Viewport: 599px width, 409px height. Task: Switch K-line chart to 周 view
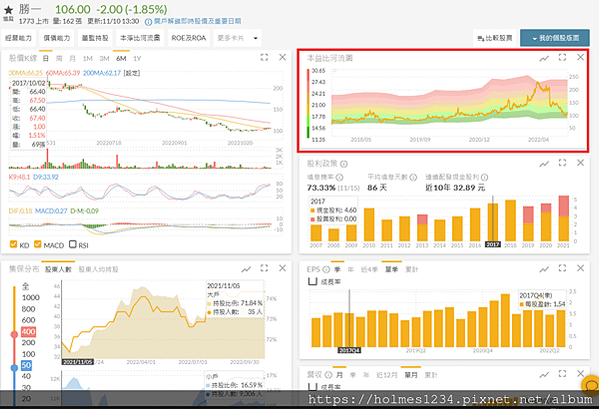[x=59, y=59]
